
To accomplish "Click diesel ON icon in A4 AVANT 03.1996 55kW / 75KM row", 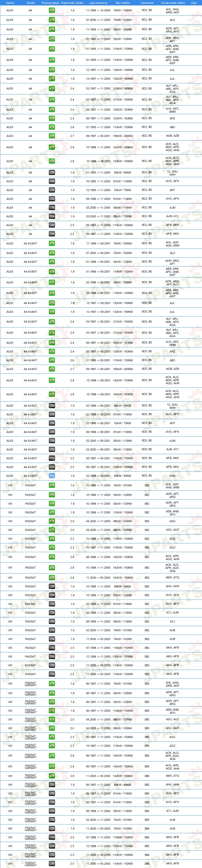I will coord(52,423).
